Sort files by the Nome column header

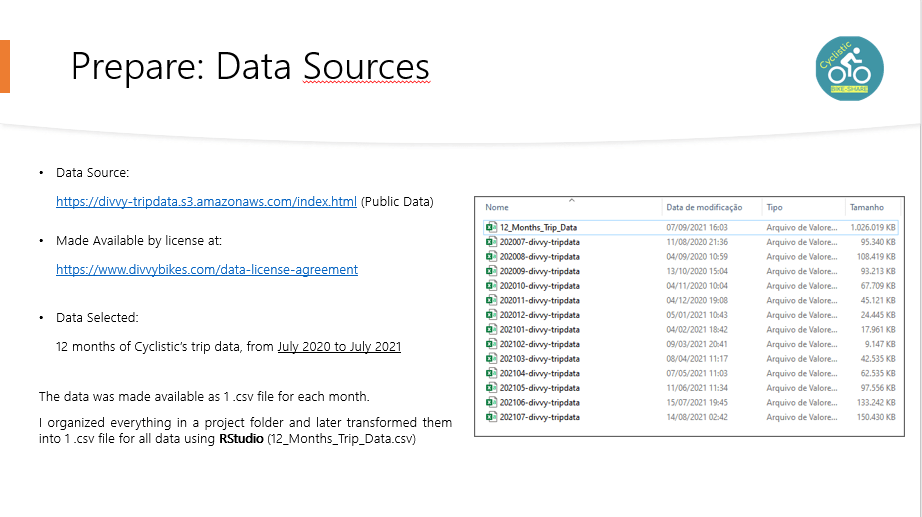pyautogui.click(x=498, y=208)
